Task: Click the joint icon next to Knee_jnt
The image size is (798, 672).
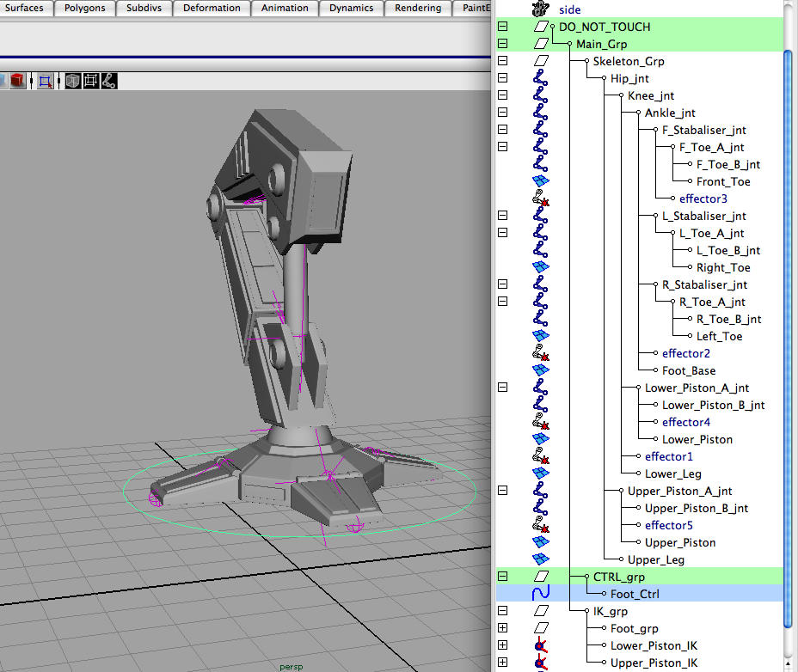Action: (x=540, y=95)
